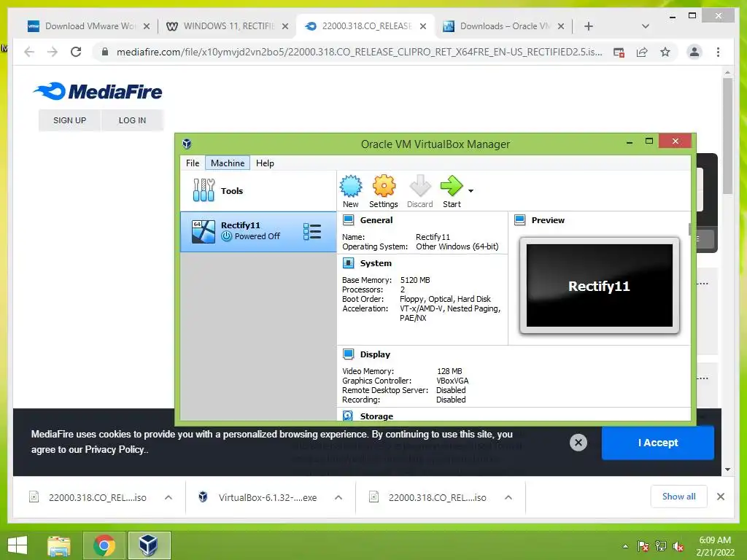Go forward in Chrome
Viewport: 747px width, 560px height.
[x=53, y=52]
